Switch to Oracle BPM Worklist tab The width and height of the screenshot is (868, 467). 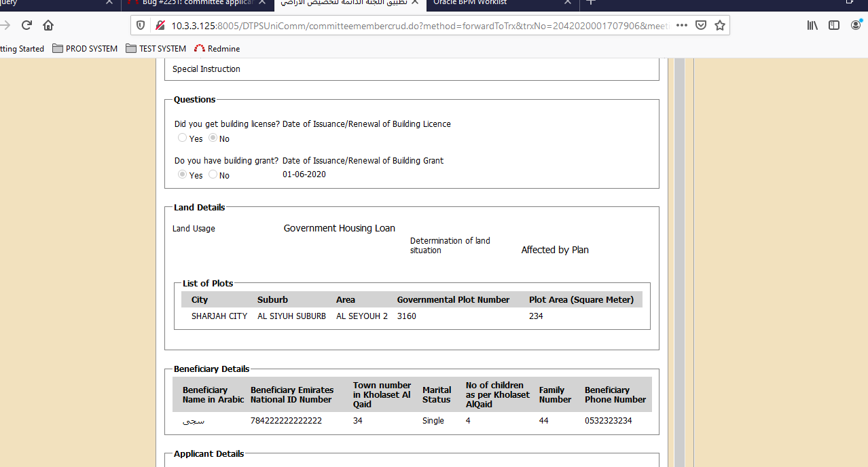(x=503, y=3)
